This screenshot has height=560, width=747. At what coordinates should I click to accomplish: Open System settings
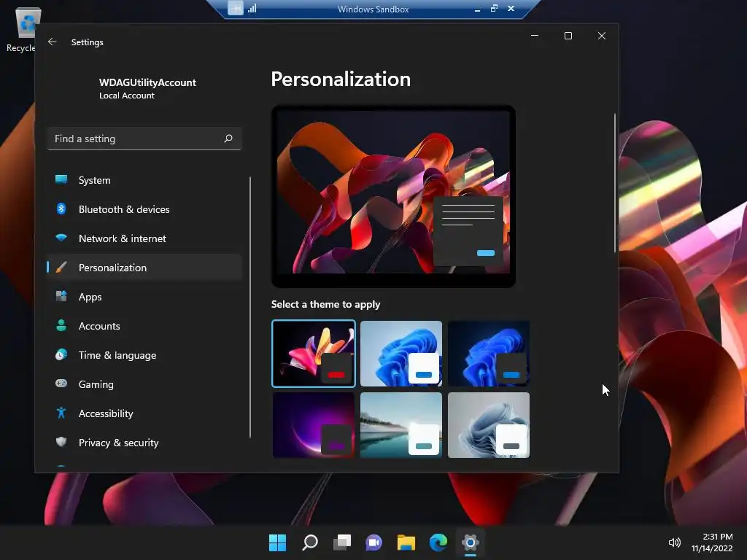144,180
